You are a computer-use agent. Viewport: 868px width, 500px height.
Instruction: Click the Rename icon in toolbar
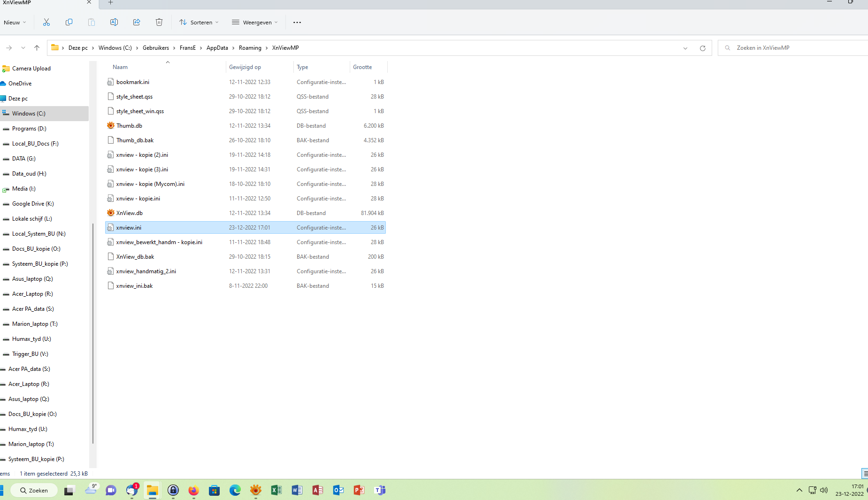(114, 22)
